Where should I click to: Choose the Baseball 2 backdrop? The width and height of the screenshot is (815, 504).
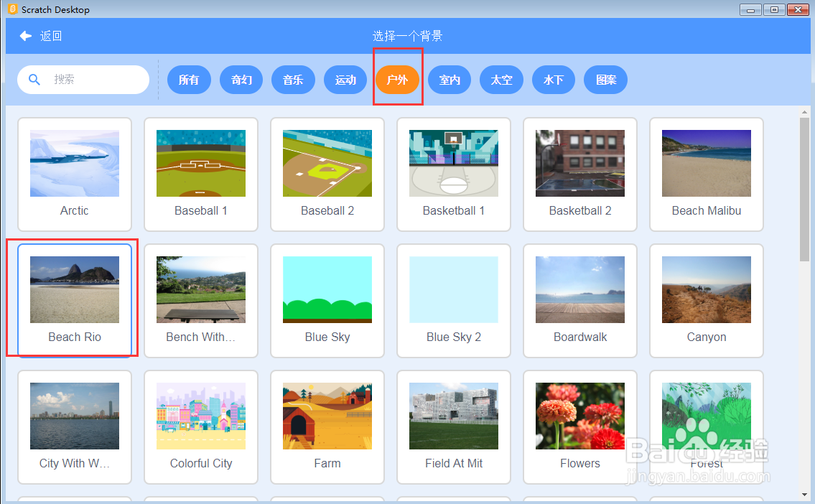tap(327, 174)
